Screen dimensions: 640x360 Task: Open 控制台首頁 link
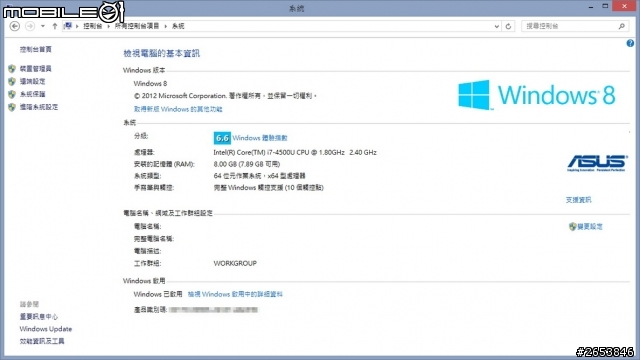(x=36, y=49)
